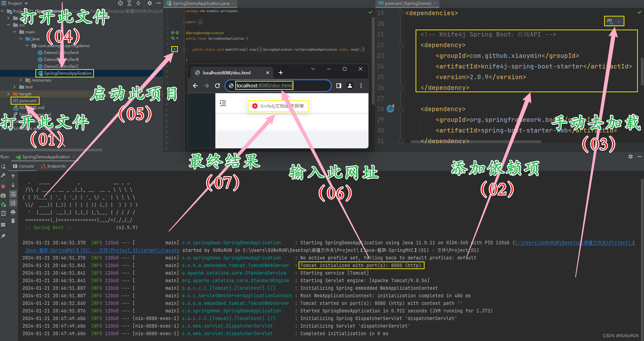Click the camera thread dump icon
The width and height of the screenshot is (644, 341).
tap(3, 195)
